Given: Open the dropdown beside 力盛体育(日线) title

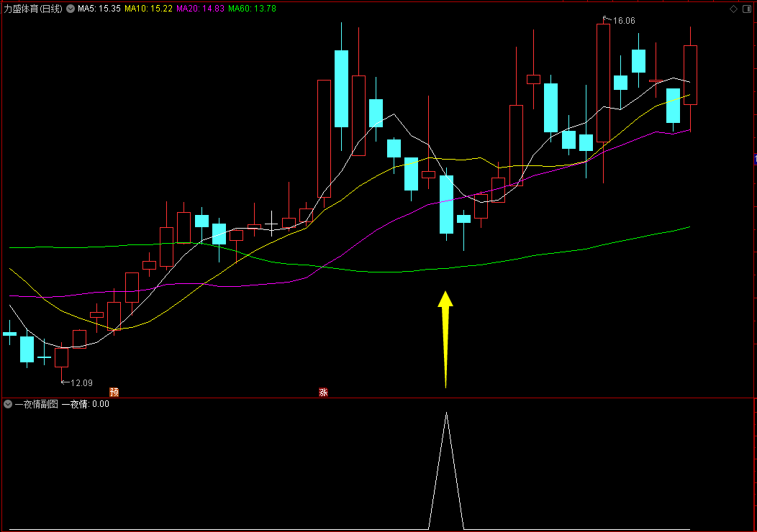Looking at the screenshot, I should point(71,9).
